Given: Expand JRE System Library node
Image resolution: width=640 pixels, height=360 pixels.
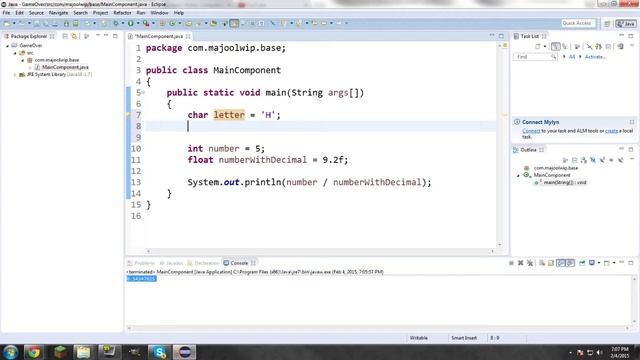Looking at the screenshot, I should 15,75.
